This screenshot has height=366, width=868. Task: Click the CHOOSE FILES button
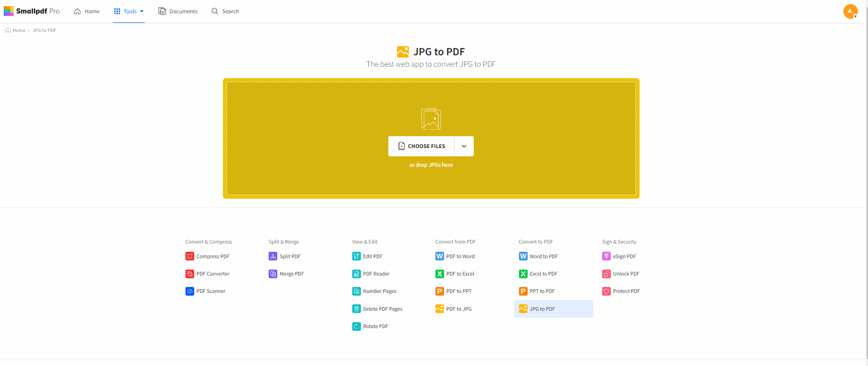(x=421, y=146)
